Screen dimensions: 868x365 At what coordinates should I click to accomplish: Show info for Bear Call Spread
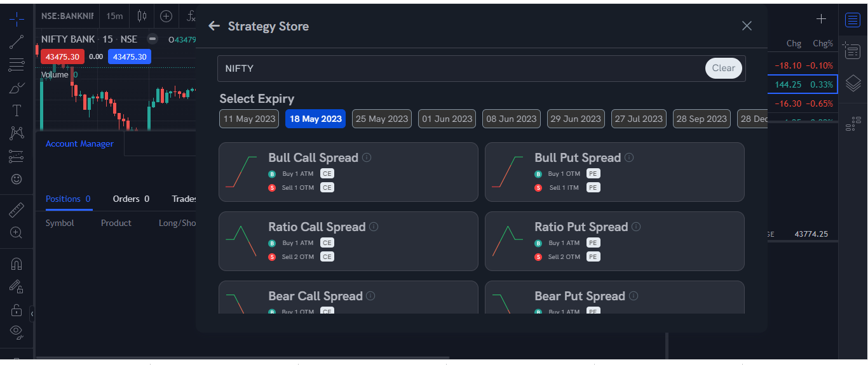point(370,296)
